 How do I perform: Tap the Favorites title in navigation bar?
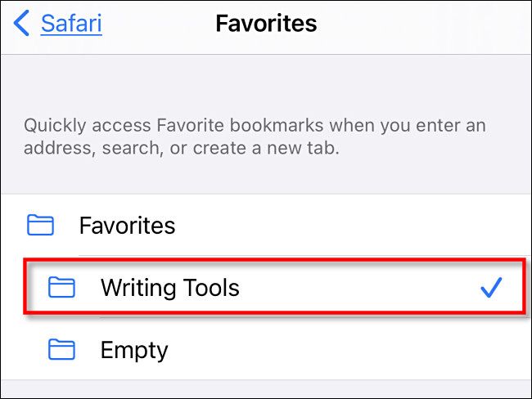pos(266,23)
